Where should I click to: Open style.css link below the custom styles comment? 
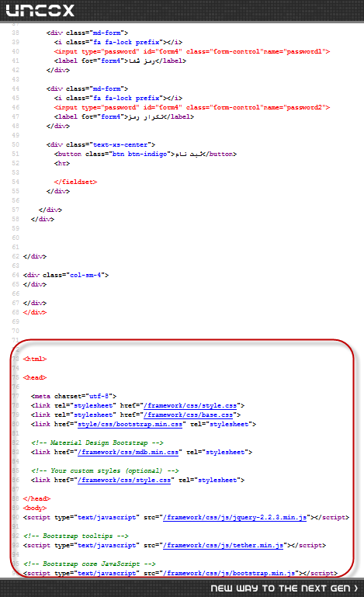point(124,480)
